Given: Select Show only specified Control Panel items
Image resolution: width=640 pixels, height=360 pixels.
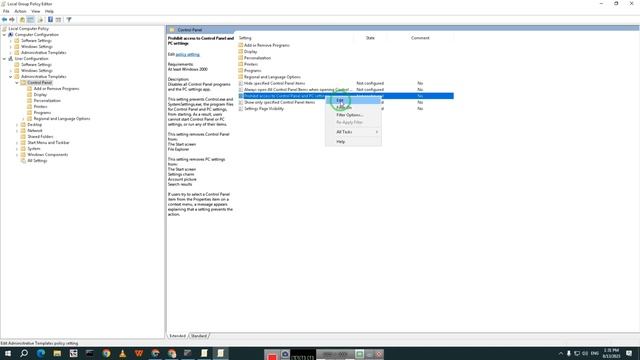Looking at the screenshot, I should 280,102.
